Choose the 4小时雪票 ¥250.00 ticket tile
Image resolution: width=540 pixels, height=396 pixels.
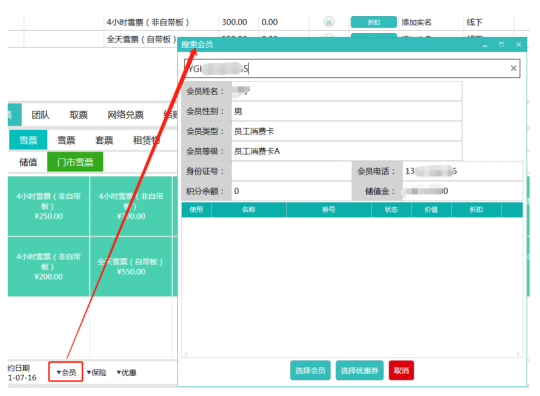tap(48, 206)
